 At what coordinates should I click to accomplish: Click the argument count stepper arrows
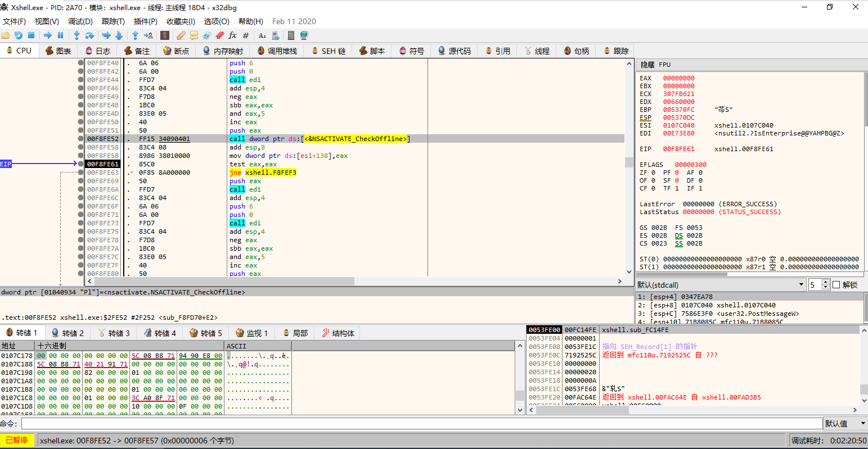[x=826, y=285]
